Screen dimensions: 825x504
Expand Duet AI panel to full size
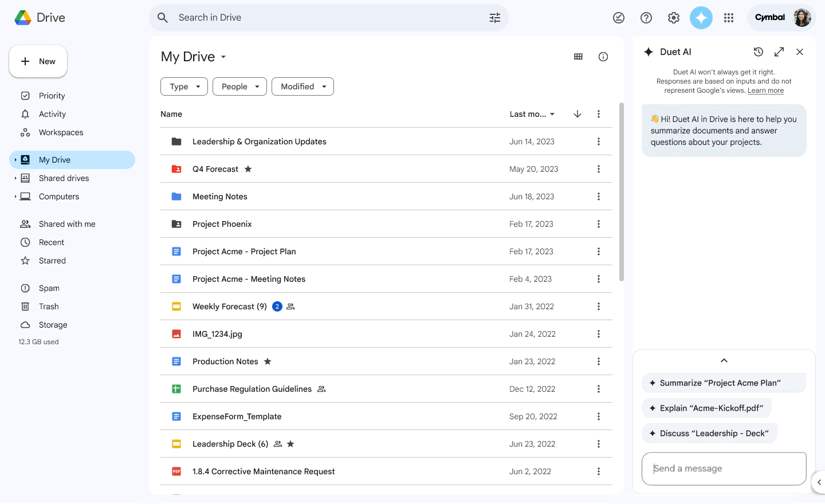[x=779, y=52]
